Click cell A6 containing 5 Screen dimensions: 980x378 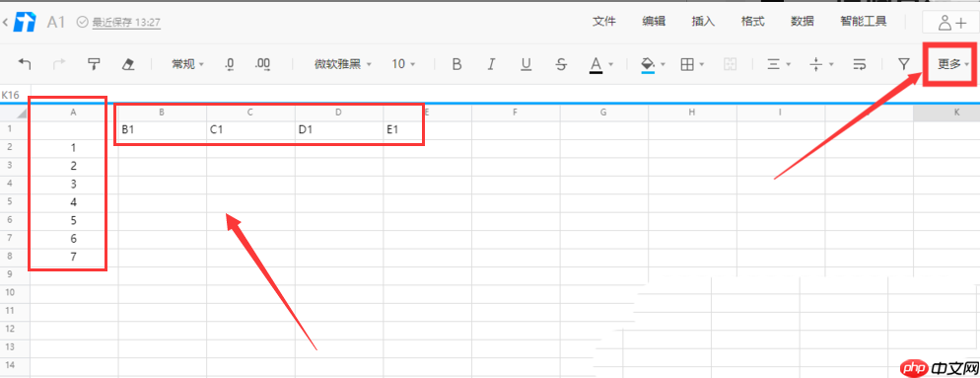(74, 221)
